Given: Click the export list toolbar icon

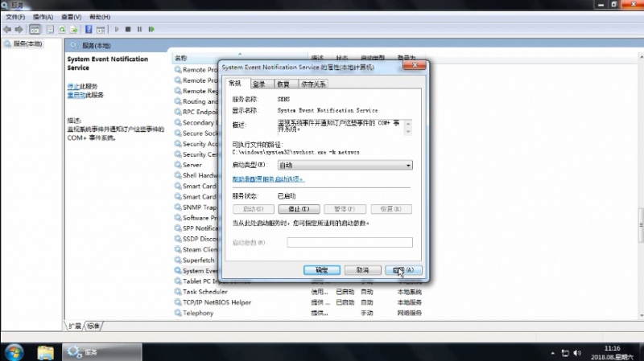Looking at the screenshot, I should coord(73,30).
